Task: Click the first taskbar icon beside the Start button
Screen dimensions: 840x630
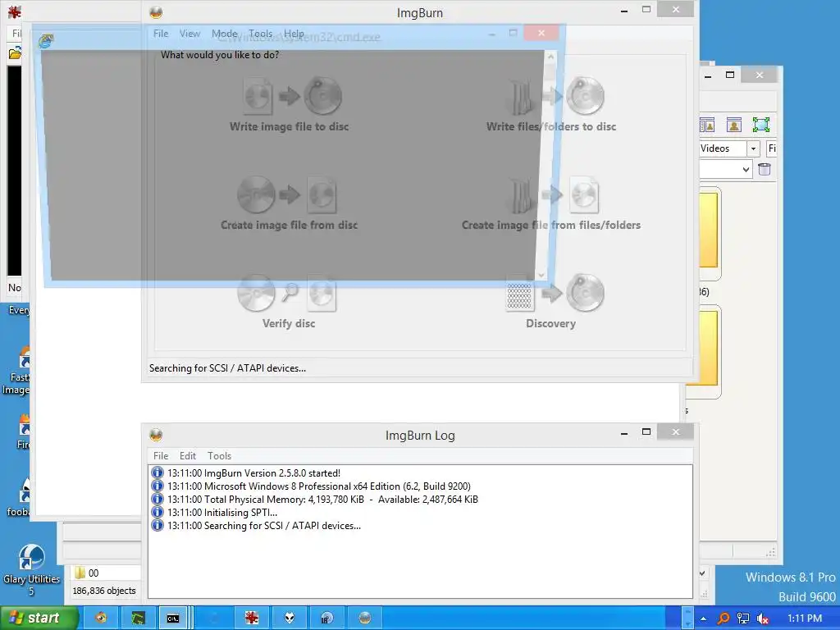Action: [x=101, y=618]
